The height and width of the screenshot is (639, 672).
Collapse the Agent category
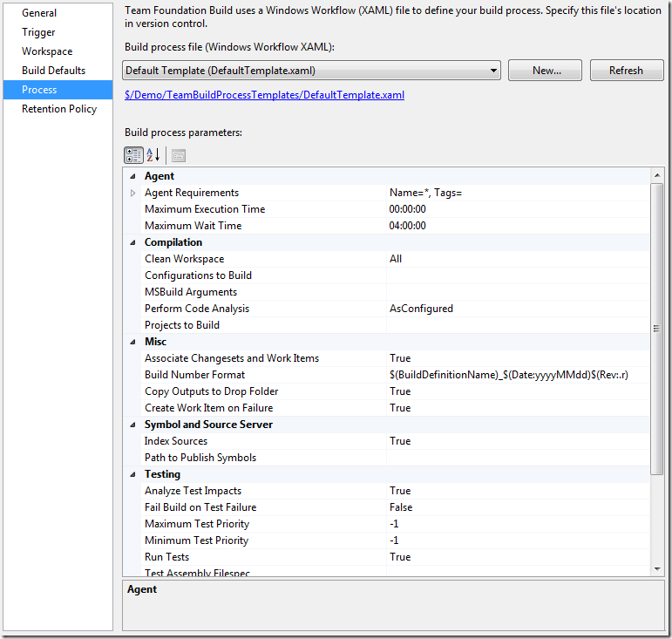click(132, 176)
